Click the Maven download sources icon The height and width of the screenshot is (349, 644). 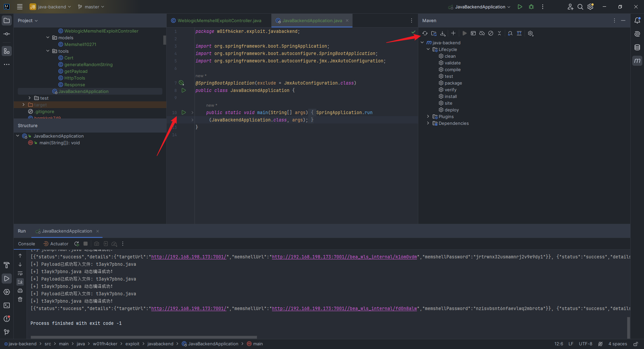443,33
